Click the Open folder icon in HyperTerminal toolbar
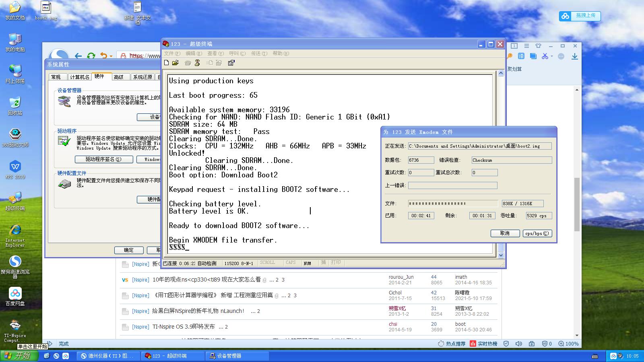 (x=175, y=63)
